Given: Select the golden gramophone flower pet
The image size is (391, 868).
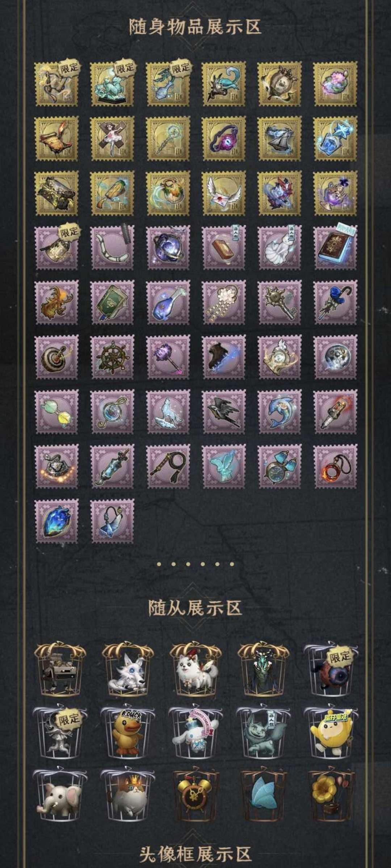Looking at the screenshot, I should point(331,794).
